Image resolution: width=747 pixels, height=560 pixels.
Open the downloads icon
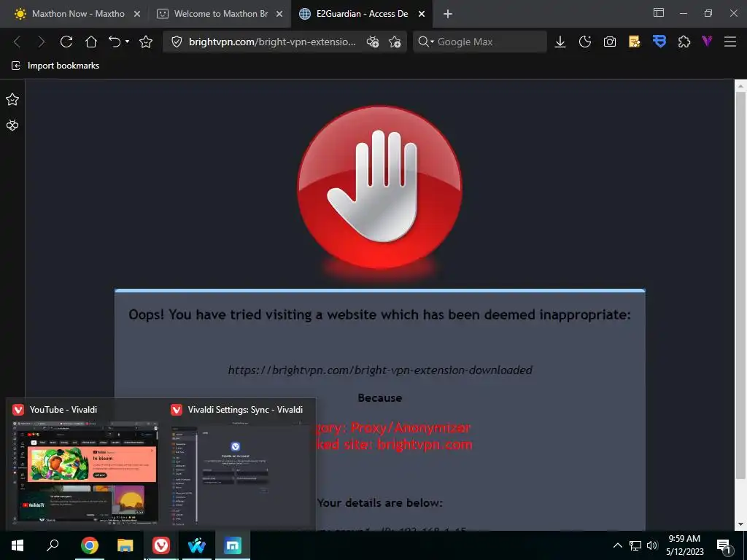point(560,42)
